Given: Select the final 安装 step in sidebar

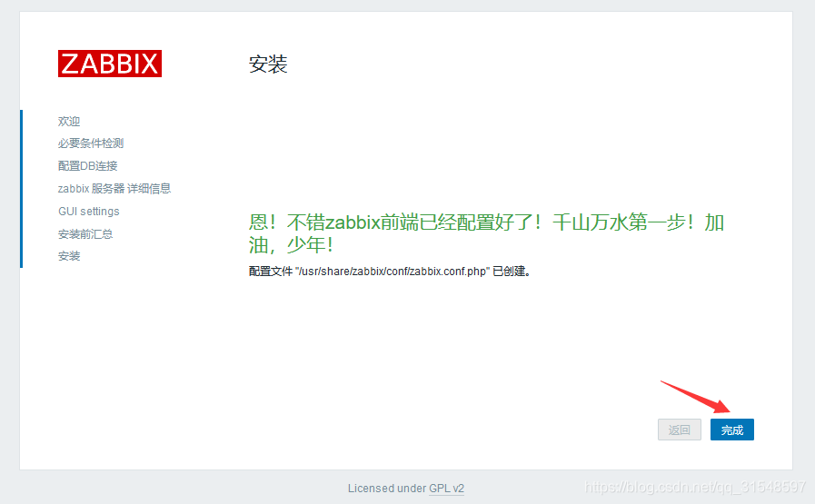Looking at the screenshot, I should point(69,256).
